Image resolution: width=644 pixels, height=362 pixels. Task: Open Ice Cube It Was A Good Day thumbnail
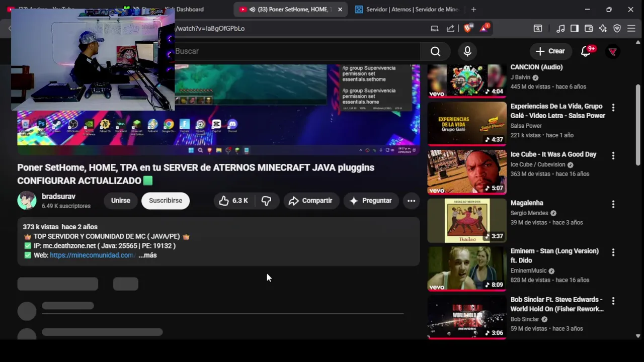pos(467,172)
